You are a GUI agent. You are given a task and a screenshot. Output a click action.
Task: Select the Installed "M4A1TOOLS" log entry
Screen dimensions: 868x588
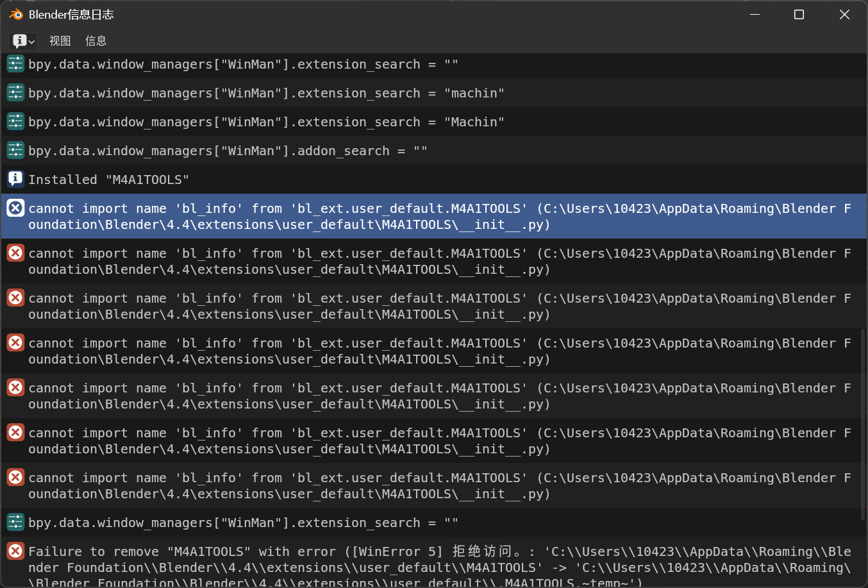434,180
